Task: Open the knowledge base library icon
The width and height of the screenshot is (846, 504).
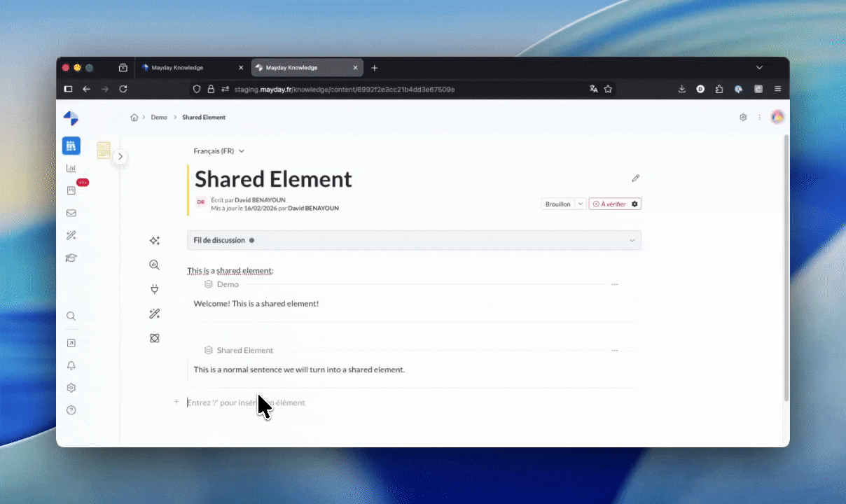Action: [x=71, y=146]
